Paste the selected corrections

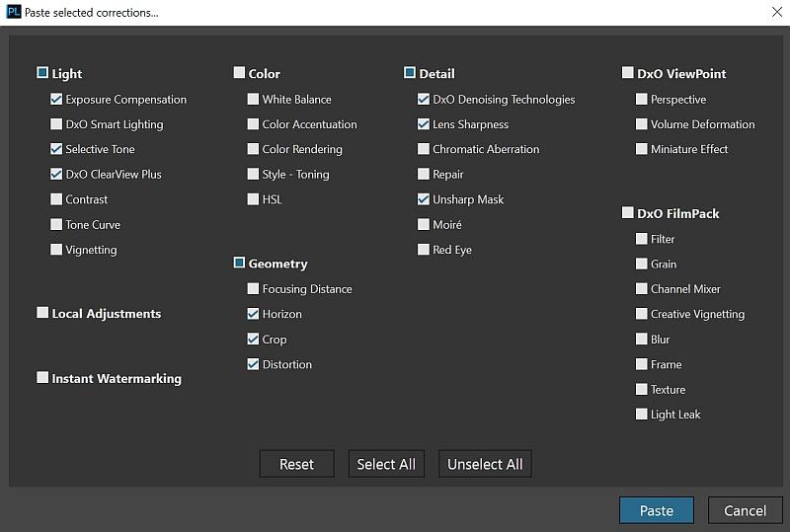coord(657,510)
